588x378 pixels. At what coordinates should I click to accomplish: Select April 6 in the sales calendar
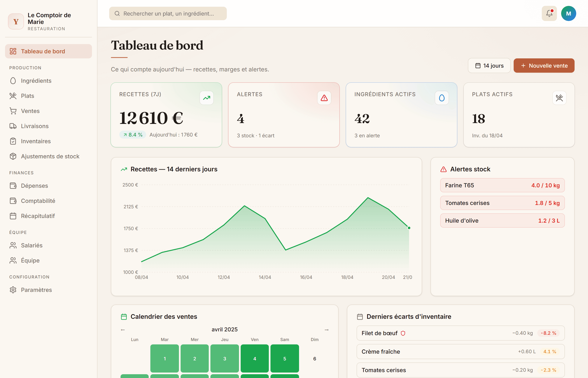(x=314, y=358)
